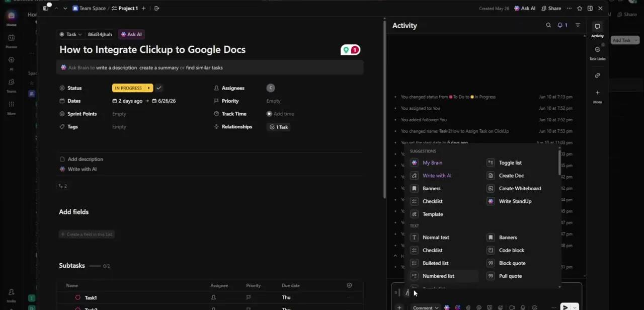The image size is (644, 310).
Task: Go to previous task with up chevron
Action: [56, 9]
